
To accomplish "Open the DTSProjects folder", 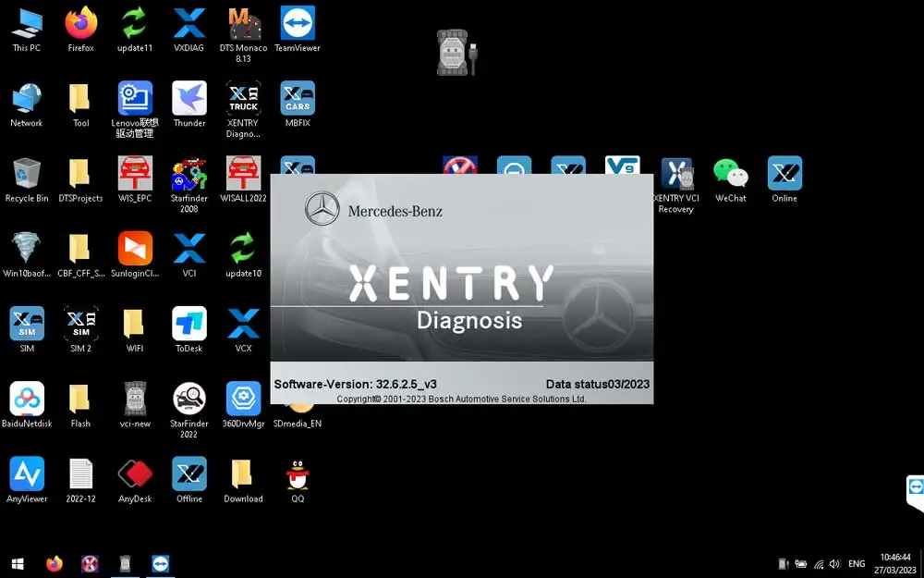I will (80, 180).
